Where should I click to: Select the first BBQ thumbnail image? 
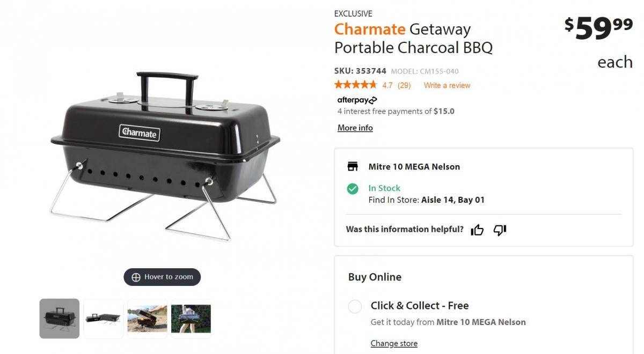(60, 319)
